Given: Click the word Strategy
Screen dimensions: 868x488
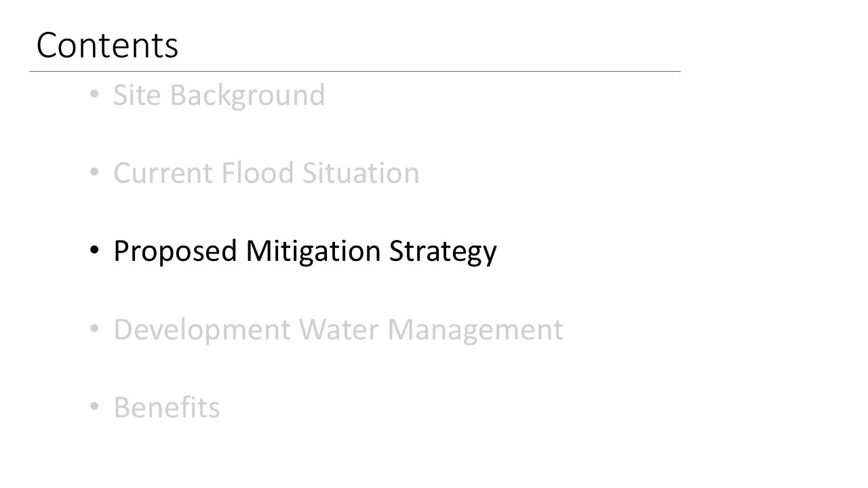Looking at the screenshot, I should click(x=443, y=251).
